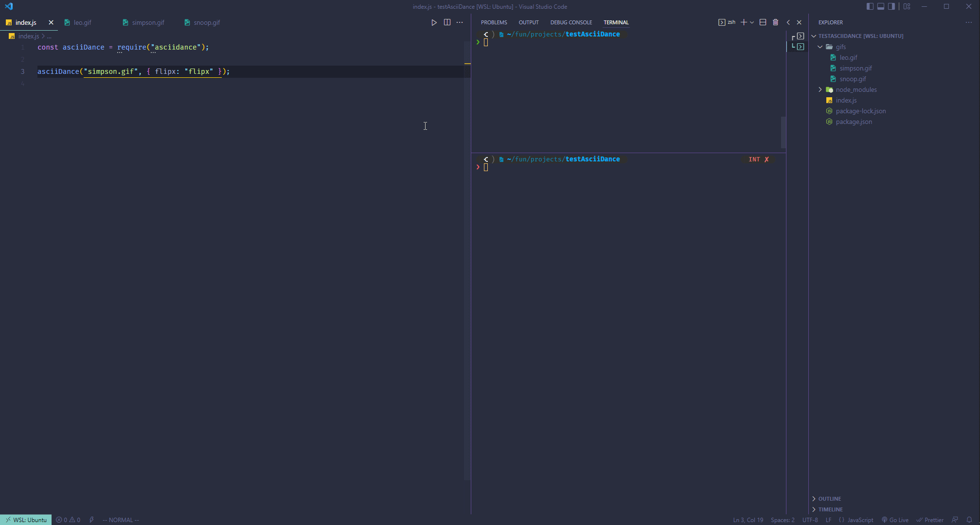Click the Split Editor icon

click(x=446, y=22)
